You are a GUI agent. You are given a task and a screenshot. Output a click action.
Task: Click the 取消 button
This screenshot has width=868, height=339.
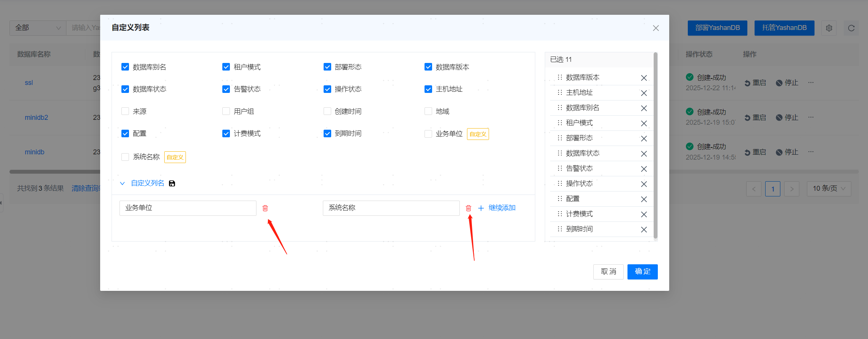click(608, 272)
